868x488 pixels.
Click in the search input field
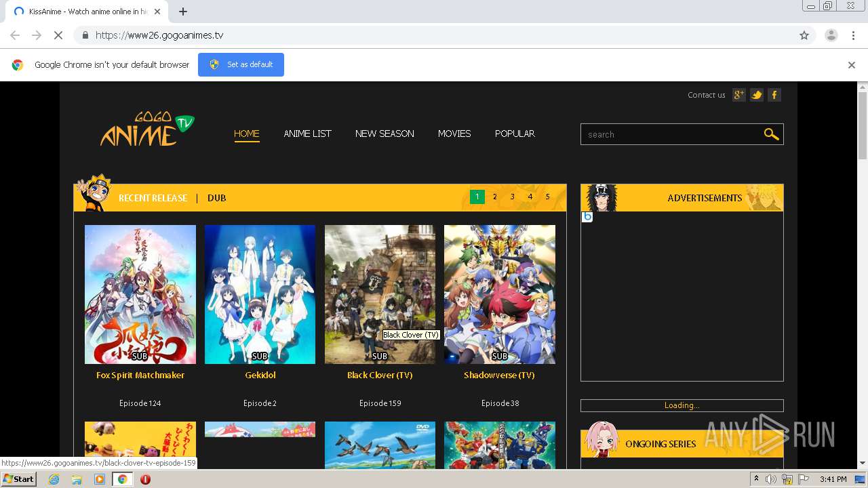point(671,134)
